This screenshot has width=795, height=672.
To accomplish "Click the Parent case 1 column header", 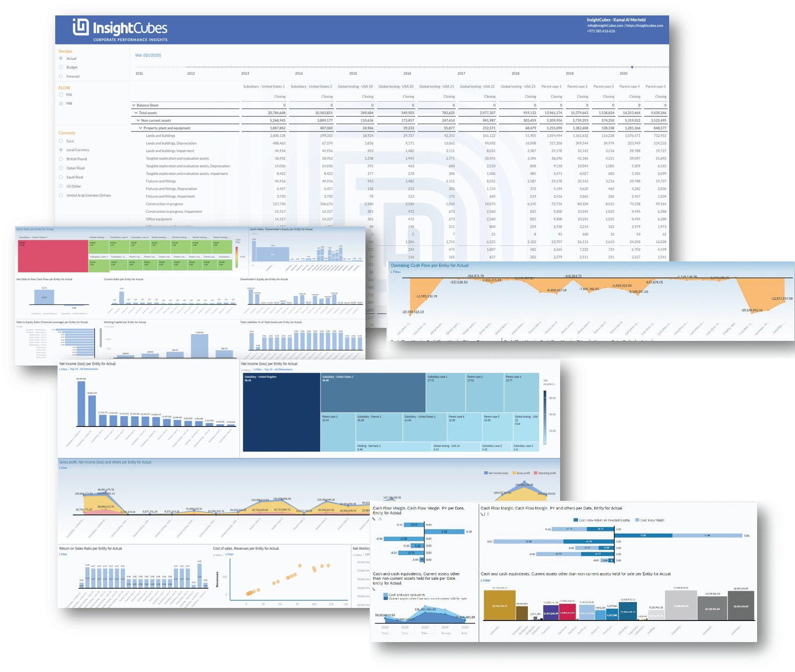I will [551, 87].
